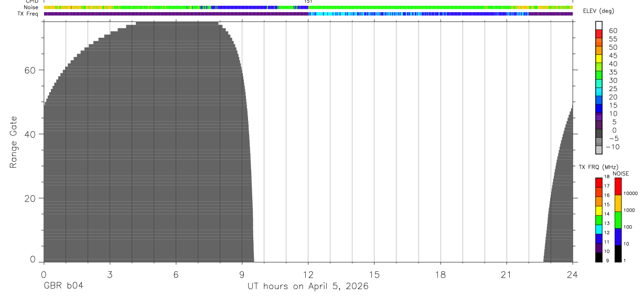Screen dimensions: 644x297
Task: Click TX FRQ legend value '14'
Action: pos(606,214)
